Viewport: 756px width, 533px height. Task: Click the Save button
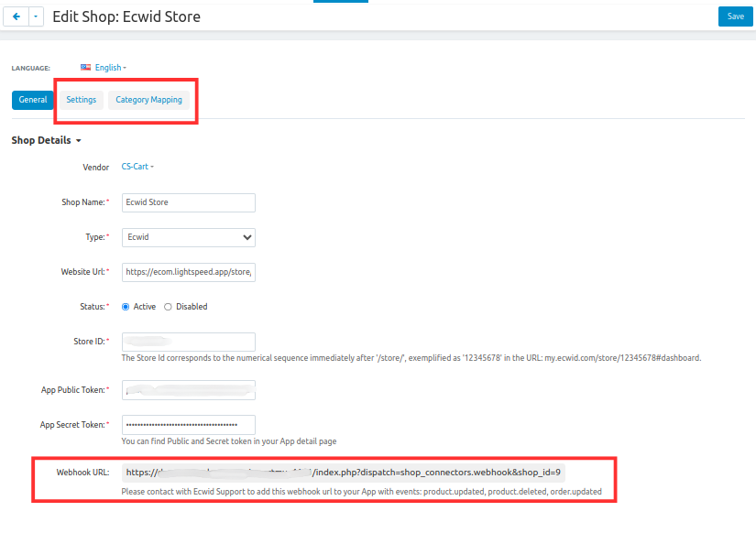point(735,16)
